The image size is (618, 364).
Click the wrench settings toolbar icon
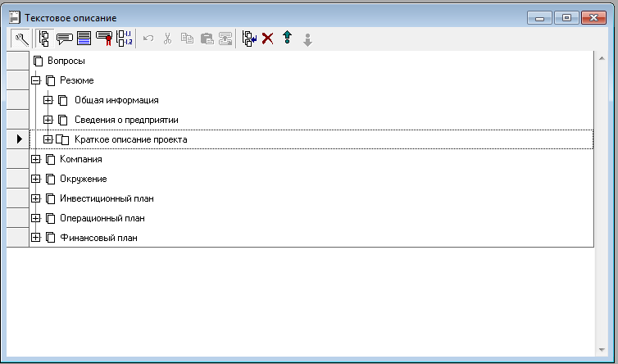point(20,39)
